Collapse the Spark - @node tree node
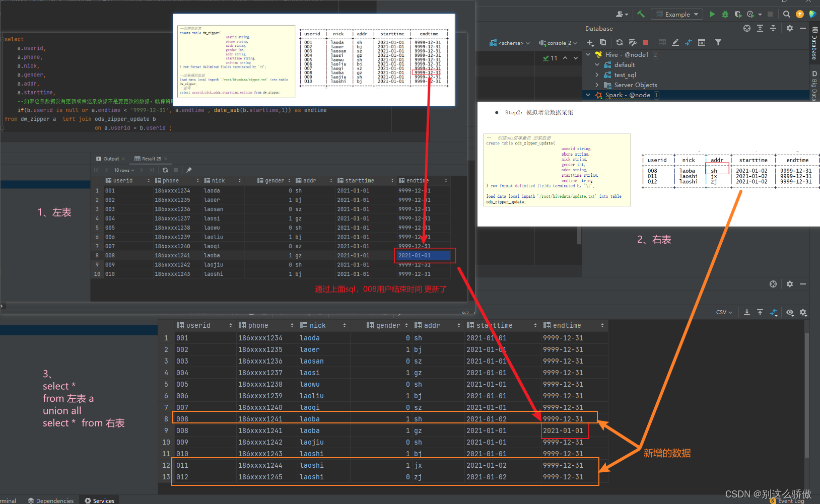 pyautogui.click(x=588, y=95)
